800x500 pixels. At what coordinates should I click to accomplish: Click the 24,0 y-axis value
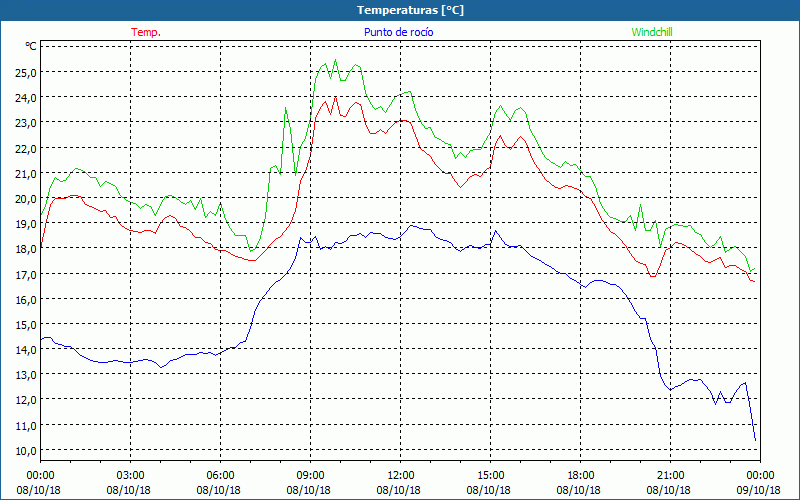tap(26, 97)
